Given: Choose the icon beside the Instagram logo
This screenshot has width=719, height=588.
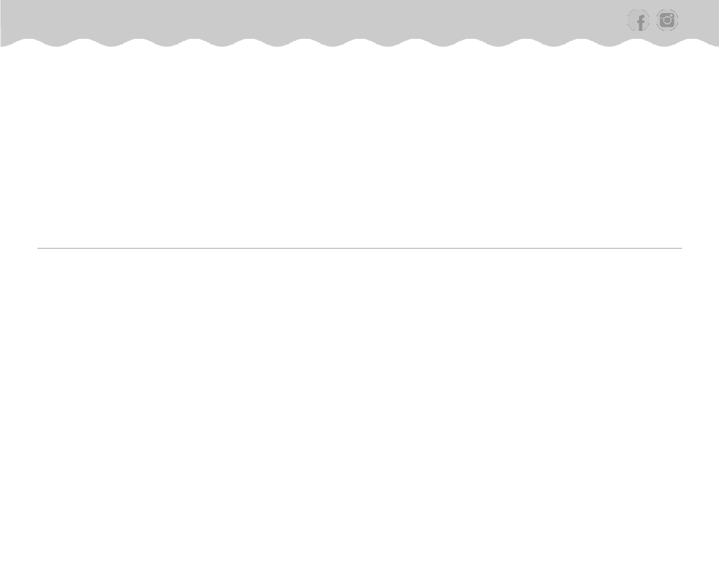Looking at the screenshot, I should (638, 20).
